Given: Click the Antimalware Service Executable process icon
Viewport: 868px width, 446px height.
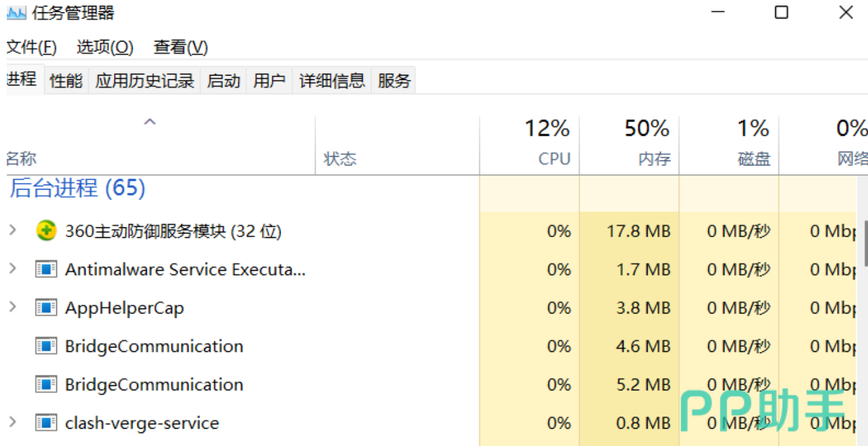Looking at the screenshot, I should click(46, 269).
